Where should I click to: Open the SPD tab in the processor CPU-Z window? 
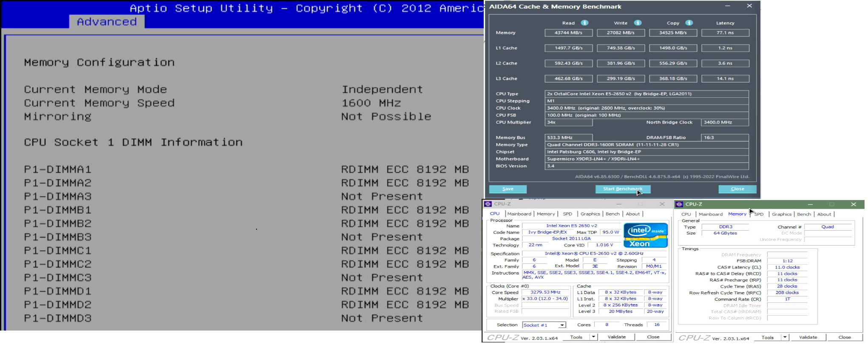click(567, 214)
